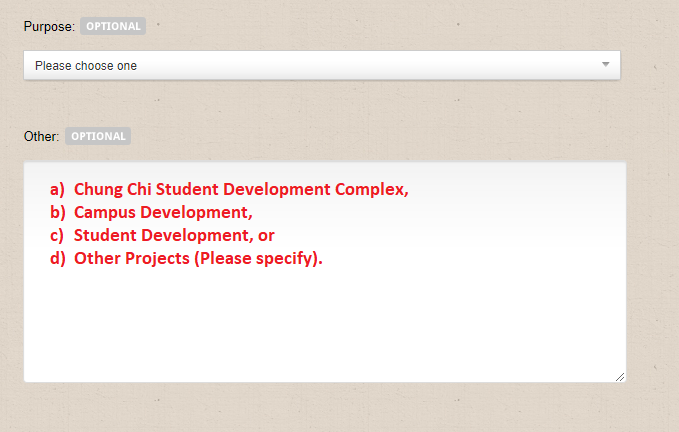
Task: Open the Purpose 'Please choose one' dropdown
Action: click(x=322, y=65)
